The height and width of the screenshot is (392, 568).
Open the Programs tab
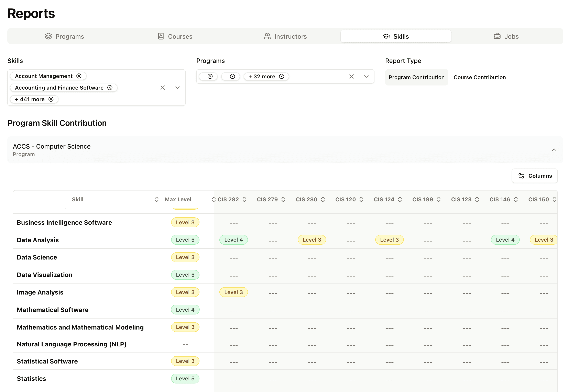[x=64, y=36]
